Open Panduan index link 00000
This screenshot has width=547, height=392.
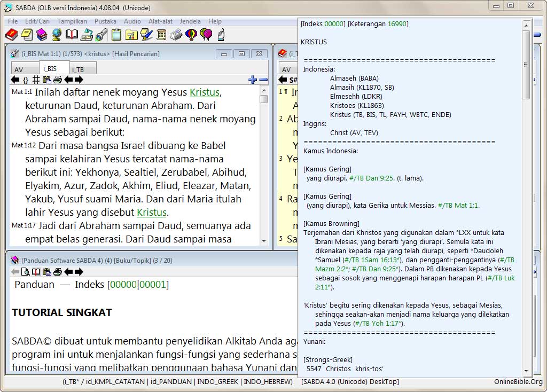click(123, 285)
